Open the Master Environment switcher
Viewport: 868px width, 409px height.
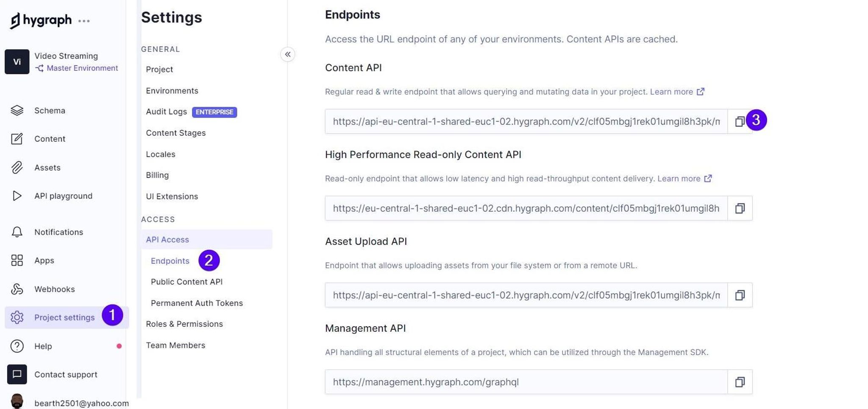coord(77,68)
